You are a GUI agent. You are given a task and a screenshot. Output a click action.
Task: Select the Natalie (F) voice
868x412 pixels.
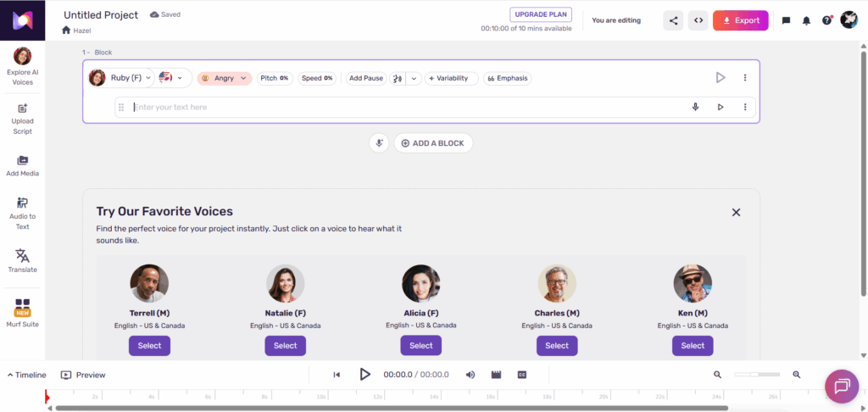(x=285, y=346)
